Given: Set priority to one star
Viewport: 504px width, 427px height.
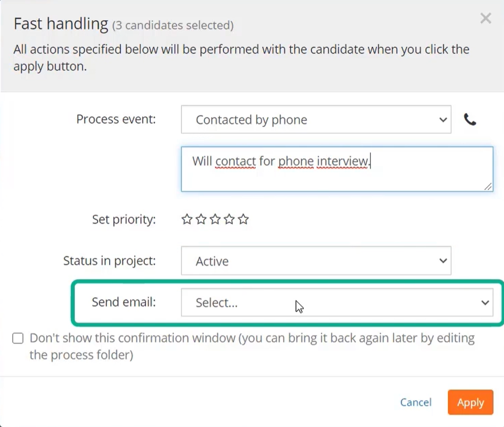Looking at the screenshot, I should point(187,219).
